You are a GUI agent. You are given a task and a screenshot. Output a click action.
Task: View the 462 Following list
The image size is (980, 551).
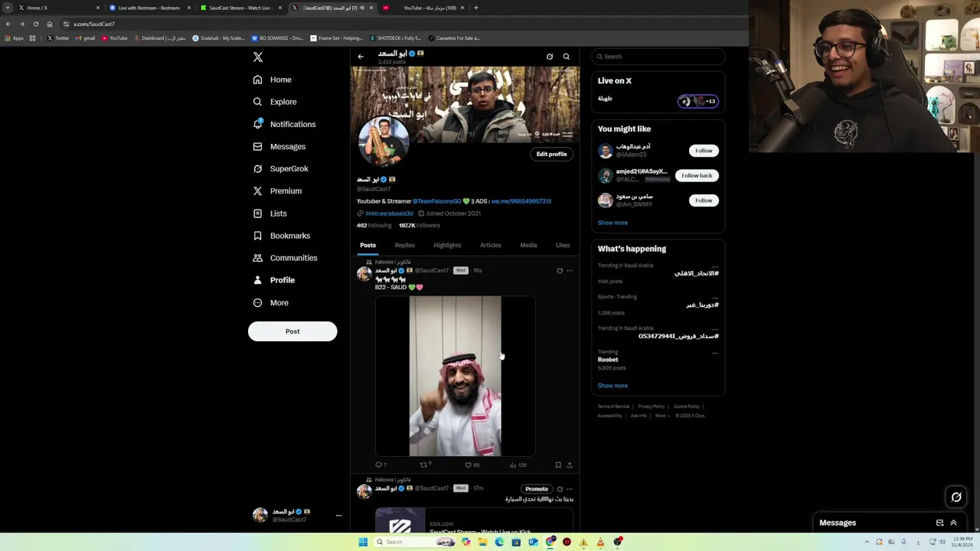point(374,226)
